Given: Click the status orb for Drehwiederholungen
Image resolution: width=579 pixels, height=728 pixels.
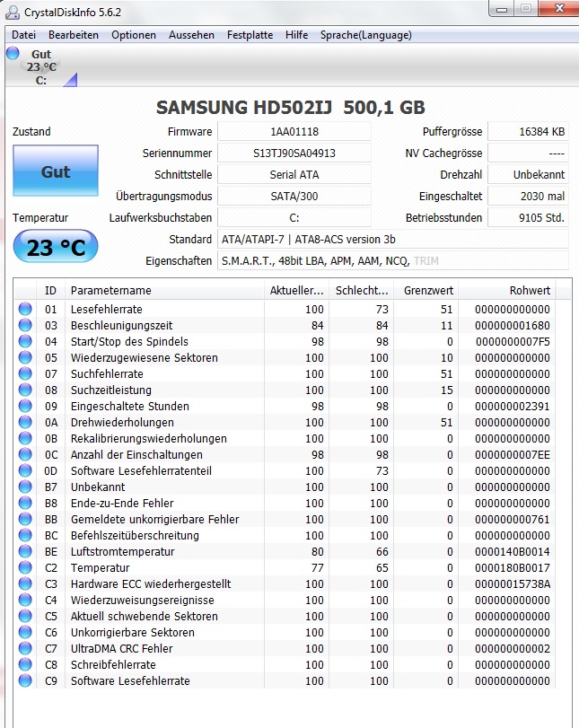Looking at the screenshot, I should click(x=25, y=422).
